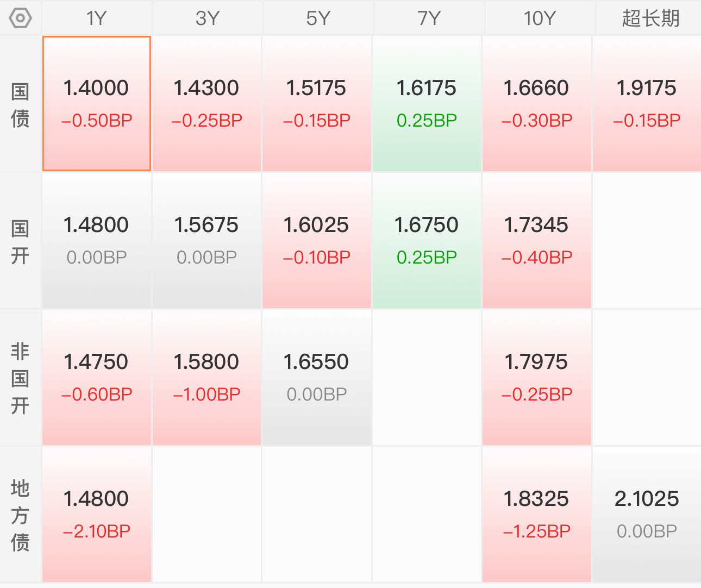Select the 国债 超长期 cell 1.9175

647,104
